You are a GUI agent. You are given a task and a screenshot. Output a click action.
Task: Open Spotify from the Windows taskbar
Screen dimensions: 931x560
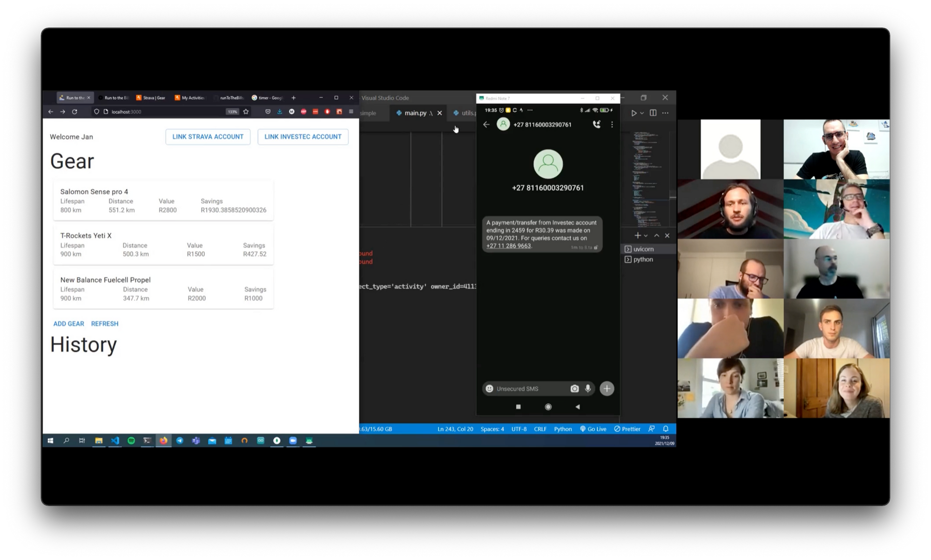131,440
